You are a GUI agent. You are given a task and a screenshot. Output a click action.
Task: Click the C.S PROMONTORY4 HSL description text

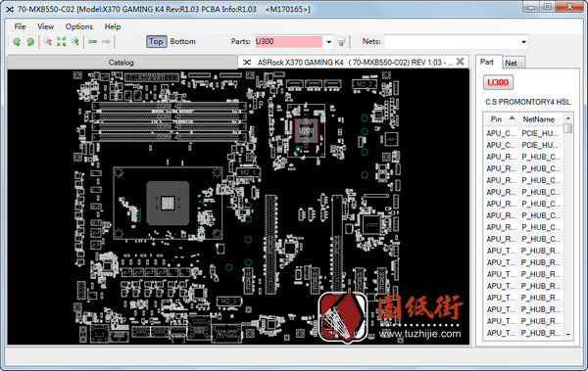[527, 102]
